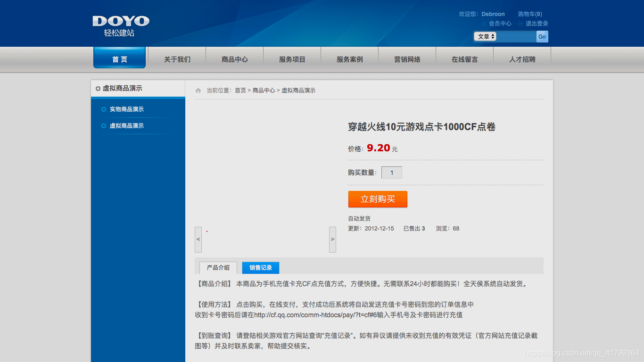
Task: Open 会员中心 link
Action: [x=500, y=24]
